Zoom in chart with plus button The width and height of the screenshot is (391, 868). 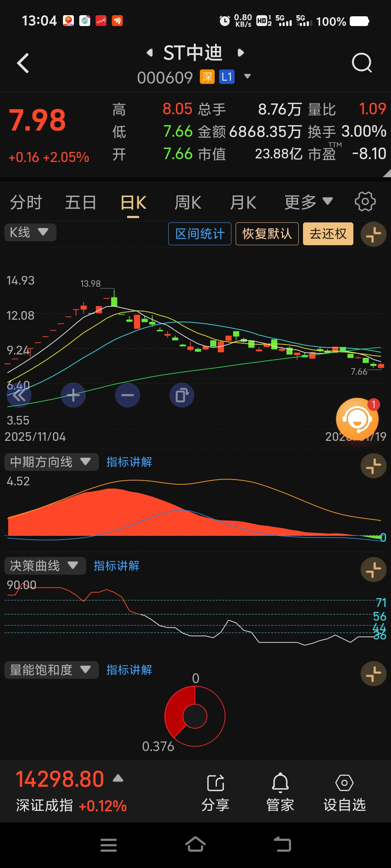[73, 395]
